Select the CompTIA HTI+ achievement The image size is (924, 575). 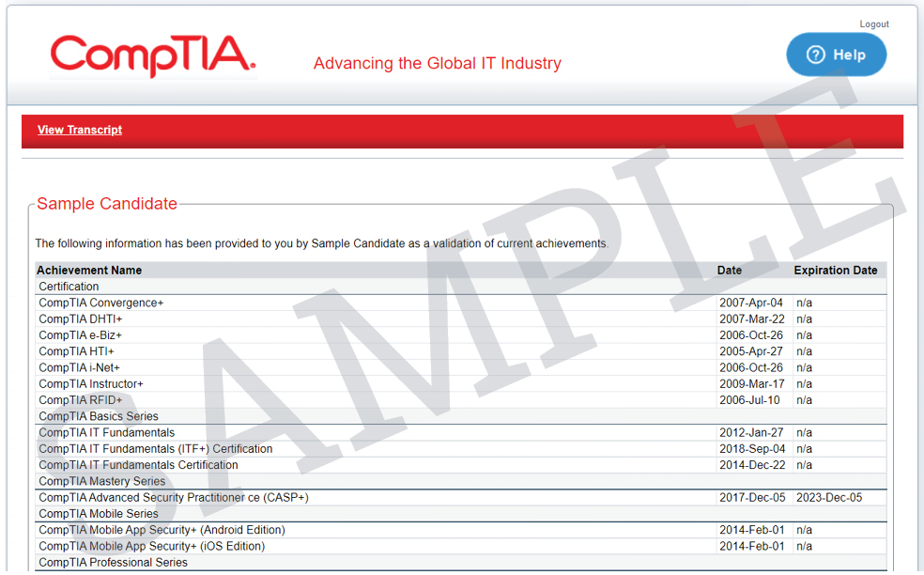tap(77, 351)
